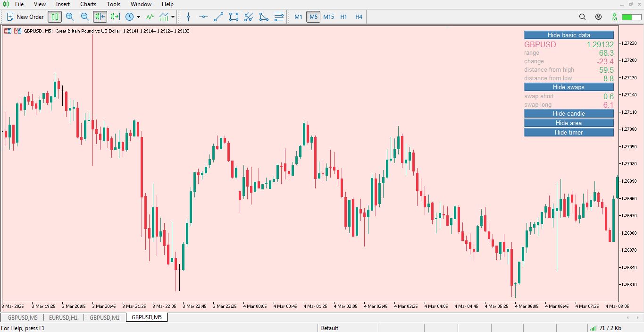Zoom in on the chart
This screenshot has height=332, width=644.
[70, 17]
